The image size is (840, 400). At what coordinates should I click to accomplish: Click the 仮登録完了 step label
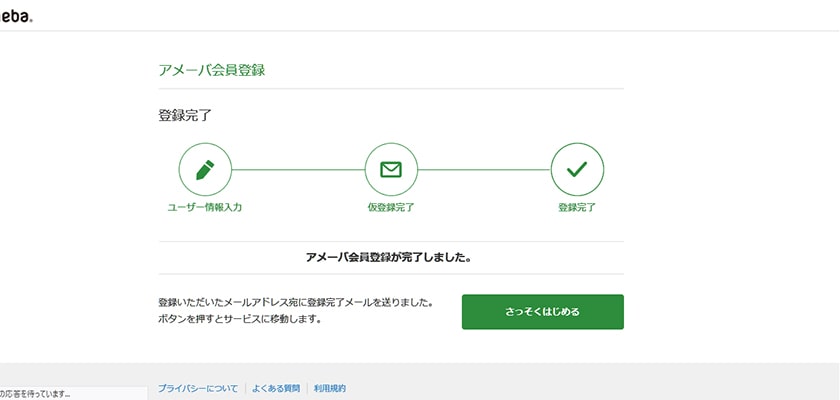click(391, 208)
